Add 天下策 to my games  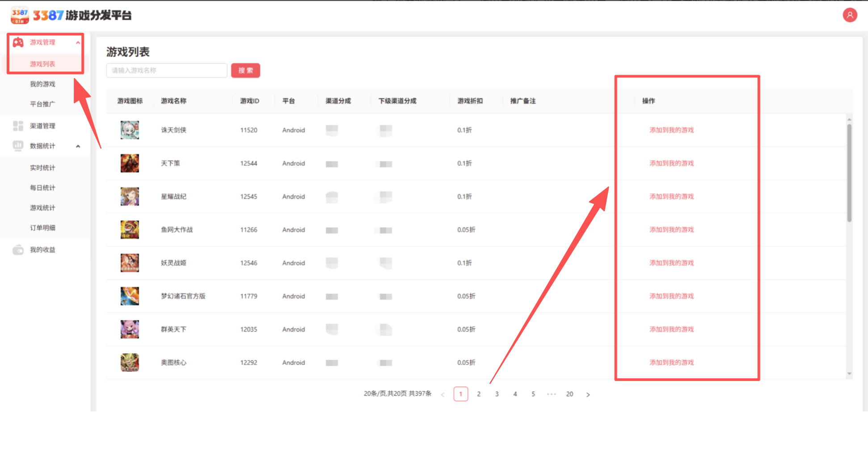click(x=671, y=163)
